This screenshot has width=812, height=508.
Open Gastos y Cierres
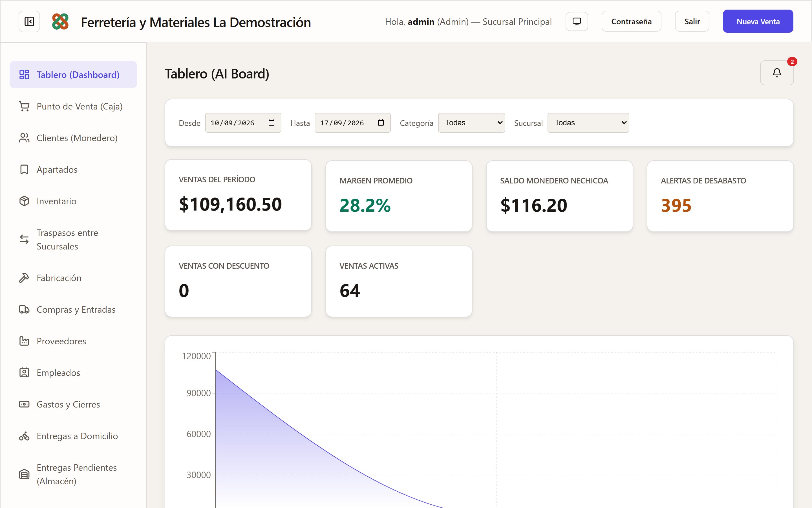(x=73, y=404)
